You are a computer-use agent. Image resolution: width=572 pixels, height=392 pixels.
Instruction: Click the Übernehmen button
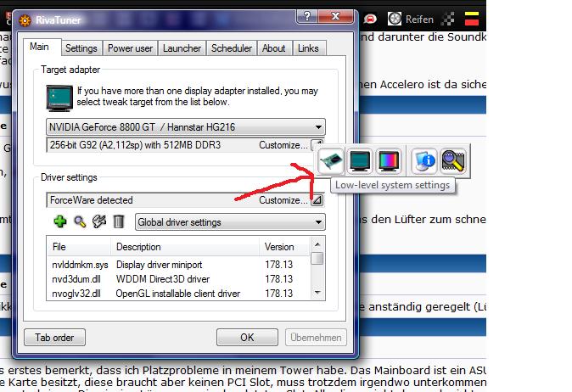click(x=316, y=338)
